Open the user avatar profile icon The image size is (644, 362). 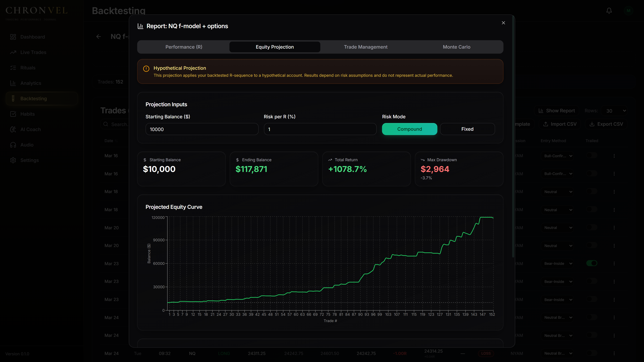tap(628, 11)
